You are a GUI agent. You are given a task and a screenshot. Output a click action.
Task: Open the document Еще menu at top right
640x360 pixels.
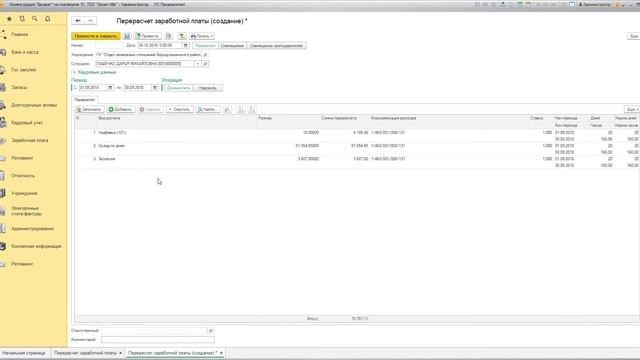tap(633, 36)
